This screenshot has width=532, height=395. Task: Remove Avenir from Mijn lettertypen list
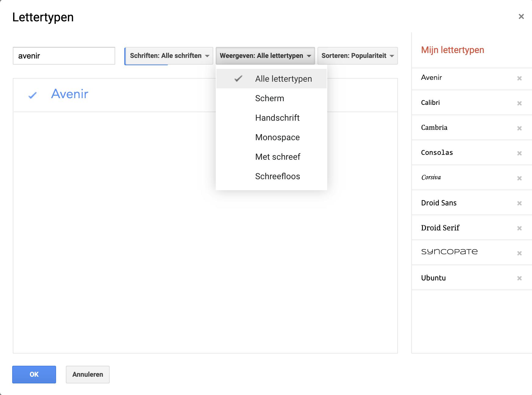pos(520,78)
